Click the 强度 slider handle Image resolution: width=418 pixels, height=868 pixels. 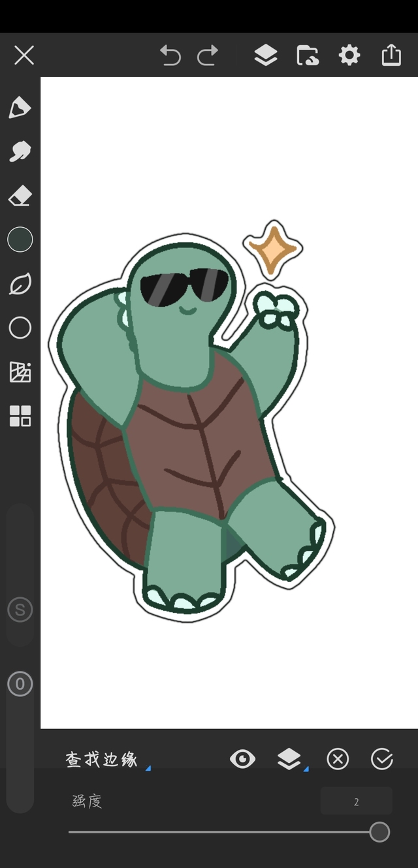379,832
